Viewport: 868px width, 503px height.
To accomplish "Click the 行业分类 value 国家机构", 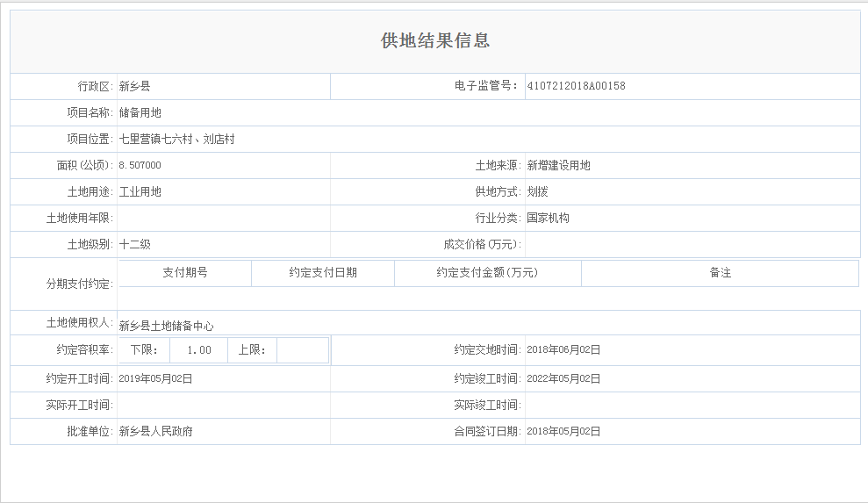I will tap(548, 218).
